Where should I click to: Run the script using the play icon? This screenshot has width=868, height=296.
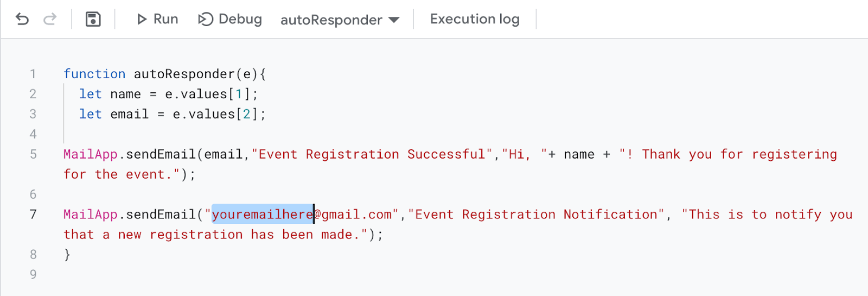pyautogui.click(x=142, y=20)
